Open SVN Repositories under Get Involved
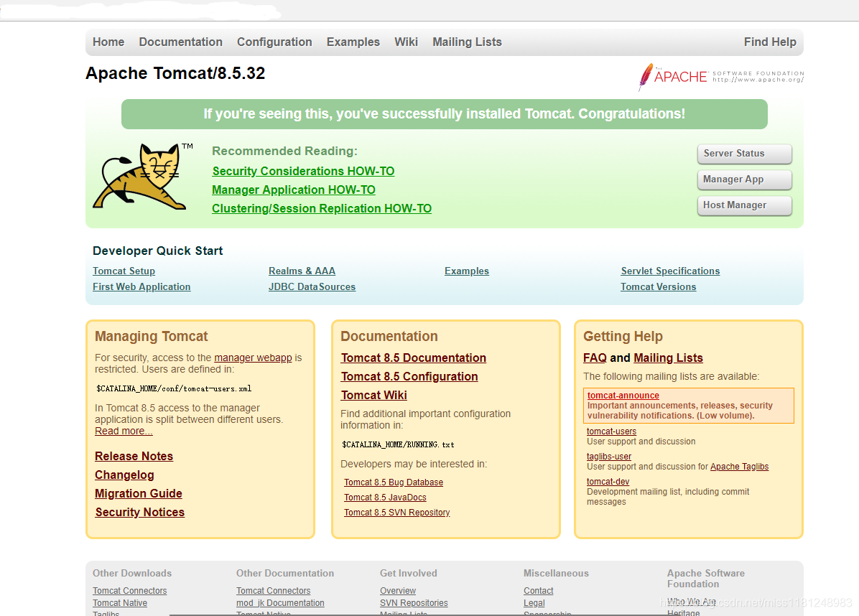 pyautogui.click(x=414, y=603)
